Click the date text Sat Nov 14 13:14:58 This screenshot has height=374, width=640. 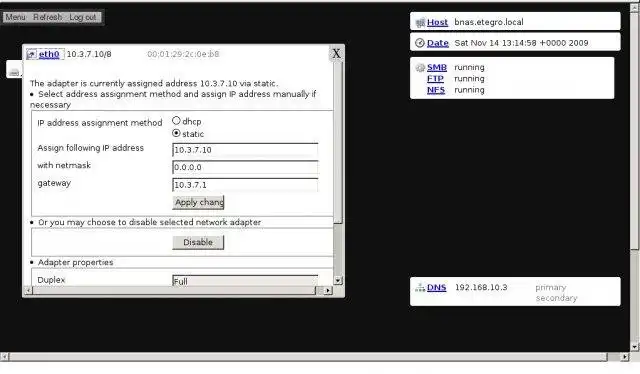[x=521, y=43]
